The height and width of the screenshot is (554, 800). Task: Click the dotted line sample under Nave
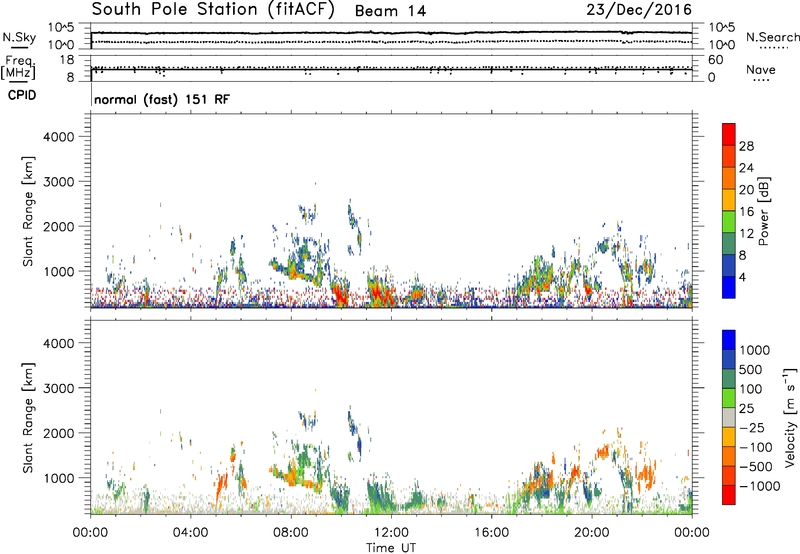(761, 80)
